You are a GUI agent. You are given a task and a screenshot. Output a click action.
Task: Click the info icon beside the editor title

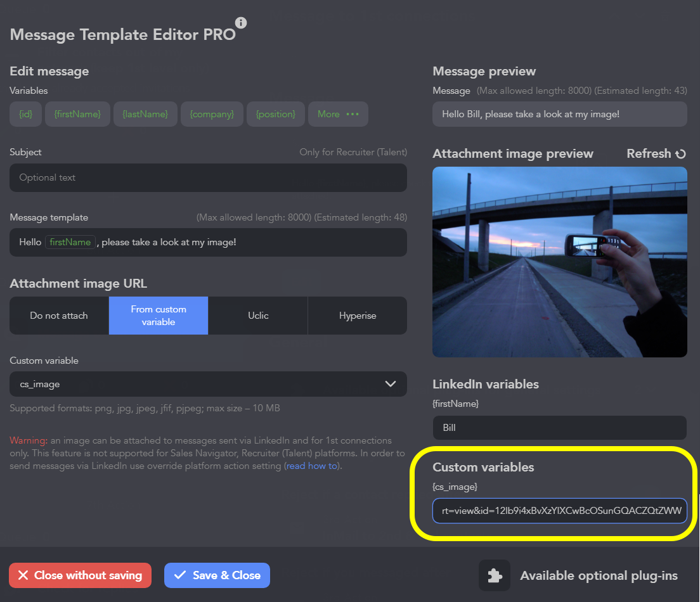click(x=241, y=23)
